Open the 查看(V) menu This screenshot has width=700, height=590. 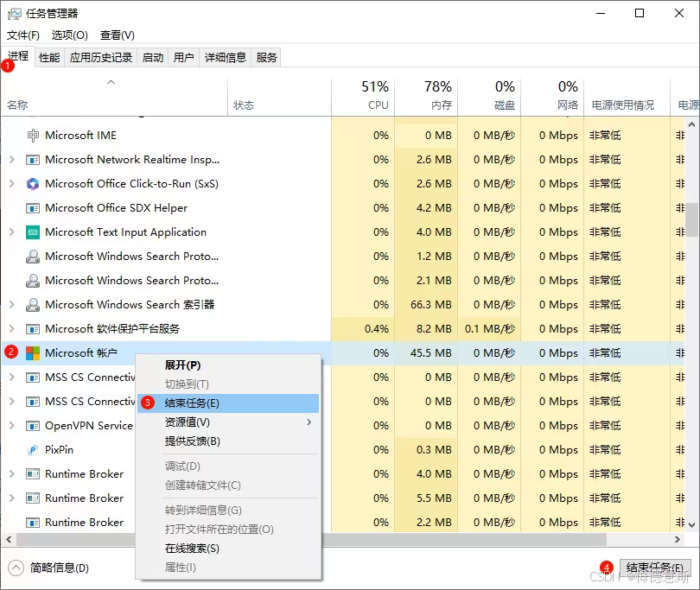[x=118, y=35]
